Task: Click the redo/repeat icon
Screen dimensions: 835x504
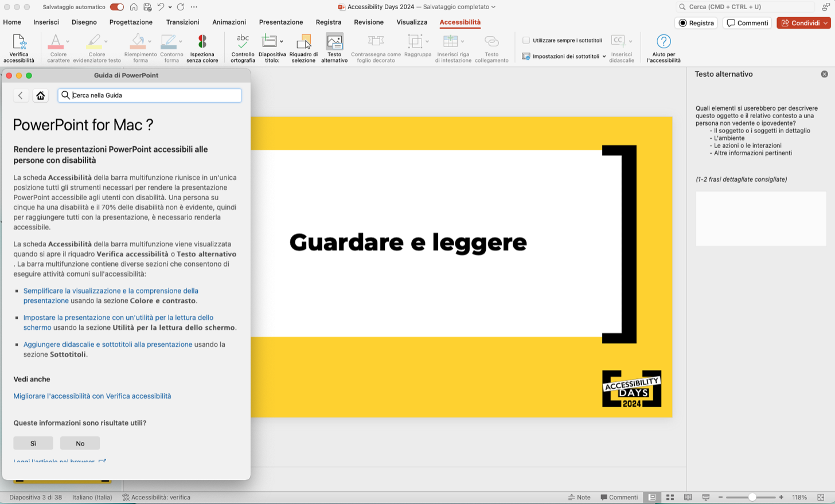Action: [180, 7]
